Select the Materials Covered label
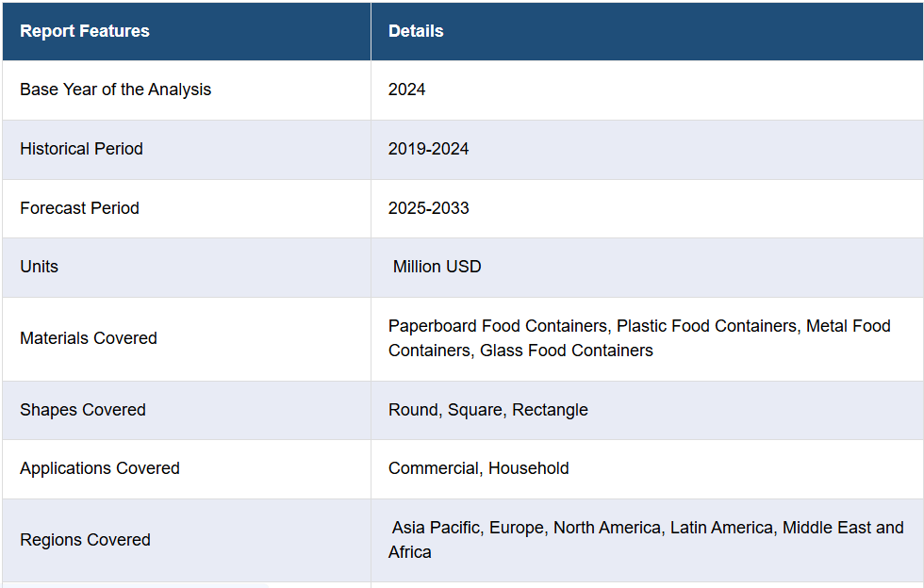Image resolution: width=924 pixels, height=588 pixels. (89, 338)
